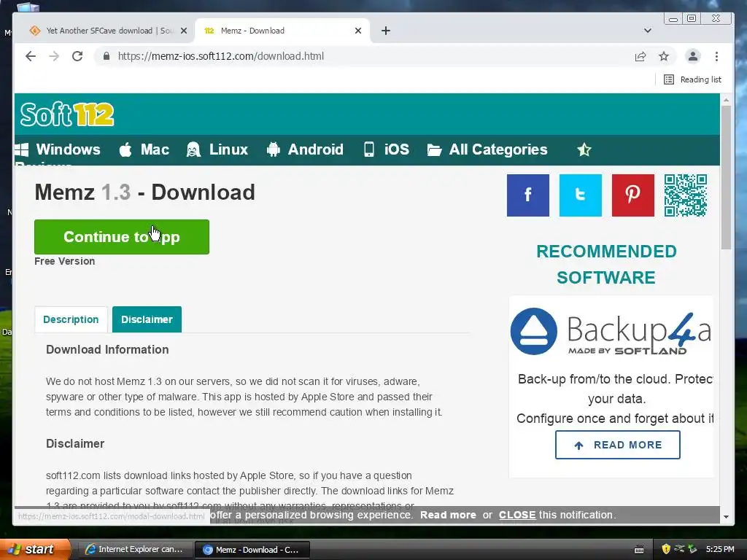Expand the tab search chevron
This screenshot has width=747, height=560.
[648, 31]
